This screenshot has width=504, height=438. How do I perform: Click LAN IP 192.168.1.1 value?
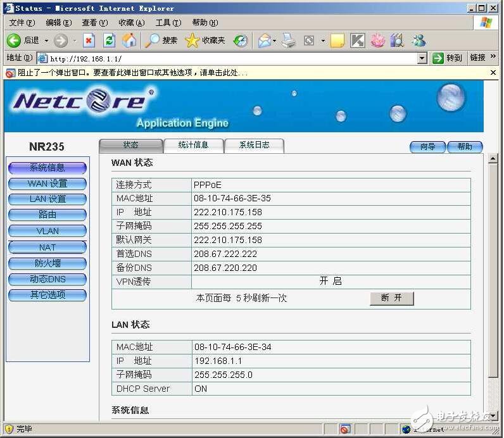[218, 361]
